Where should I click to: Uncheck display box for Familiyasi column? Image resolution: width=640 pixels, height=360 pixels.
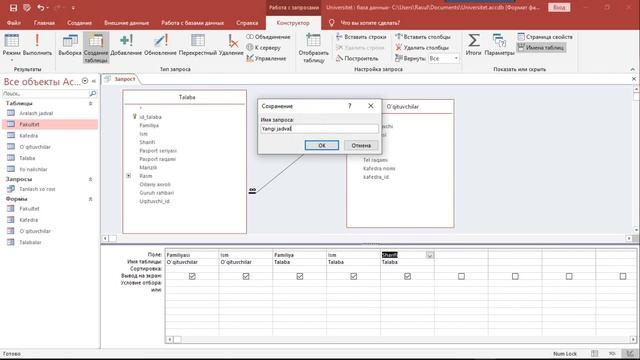[192, 276]
